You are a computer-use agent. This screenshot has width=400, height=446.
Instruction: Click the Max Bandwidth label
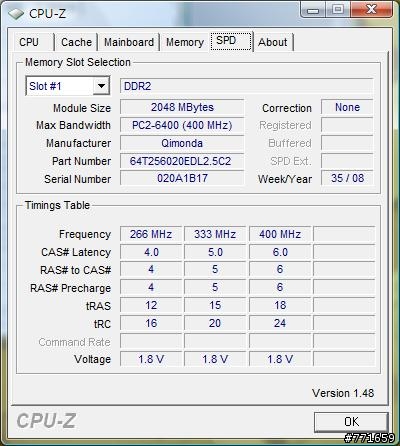point(73,125)
